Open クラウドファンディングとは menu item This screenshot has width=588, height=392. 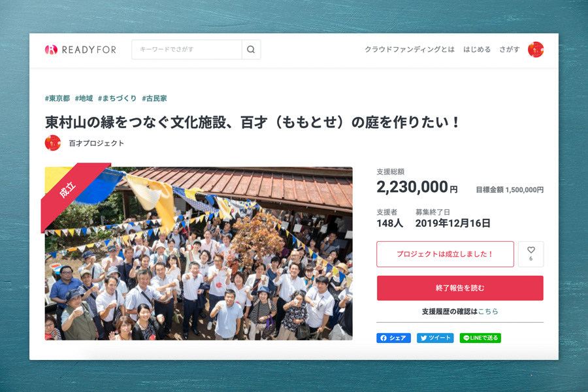pos(410,50)
